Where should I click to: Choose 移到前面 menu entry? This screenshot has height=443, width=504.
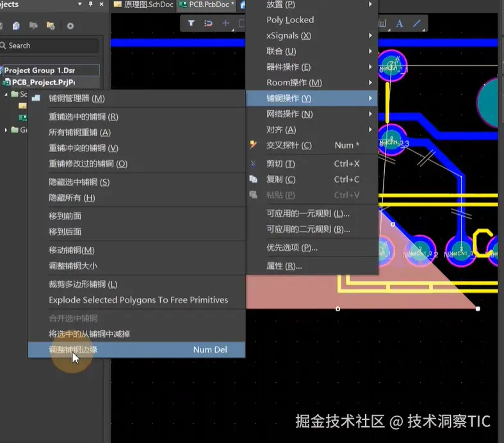click(136, 216)
